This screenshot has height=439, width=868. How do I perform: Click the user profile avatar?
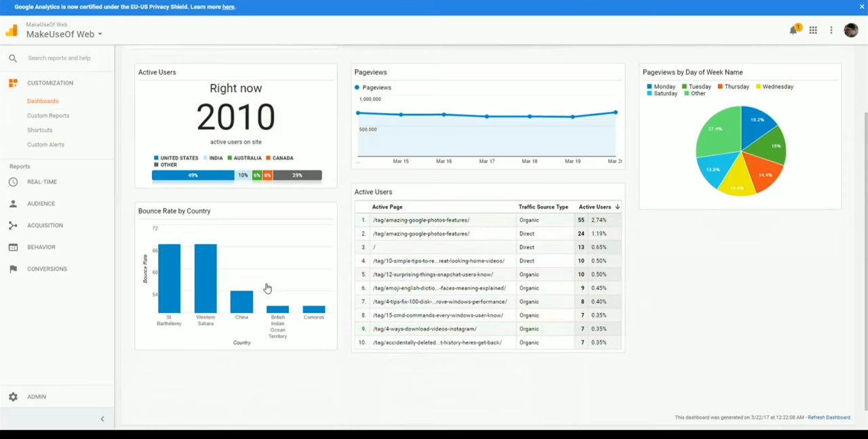point(850,30)
